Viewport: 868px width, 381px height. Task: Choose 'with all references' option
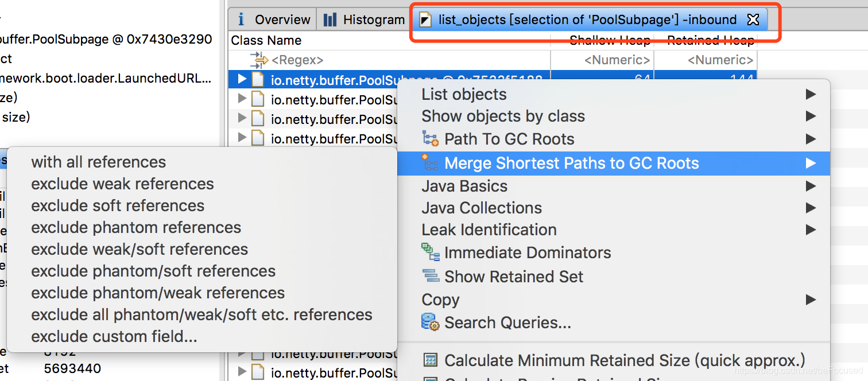98,162
